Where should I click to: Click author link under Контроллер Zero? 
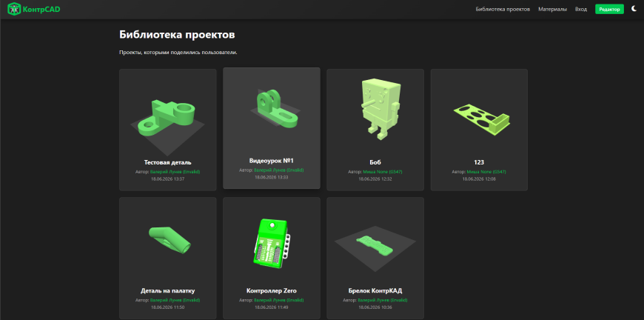tap(279, 300)
